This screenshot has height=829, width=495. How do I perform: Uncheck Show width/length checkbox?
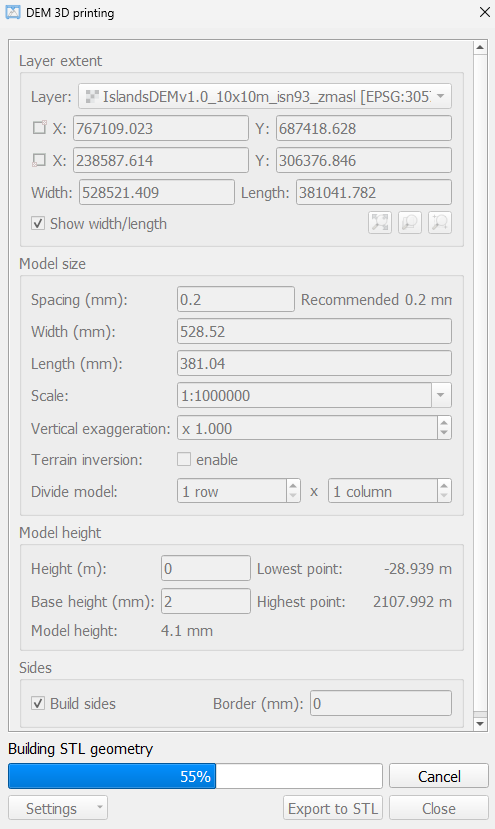(38, 224)
